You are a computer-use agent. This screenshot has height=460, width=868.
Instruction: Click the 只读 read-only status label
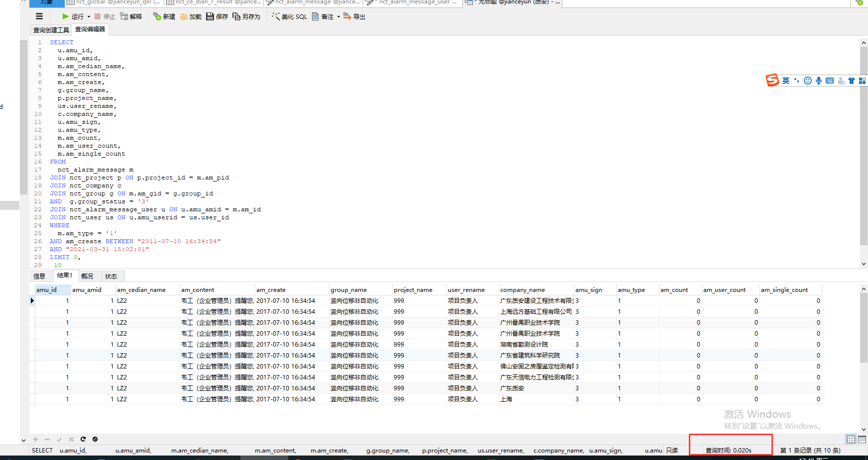672,450
